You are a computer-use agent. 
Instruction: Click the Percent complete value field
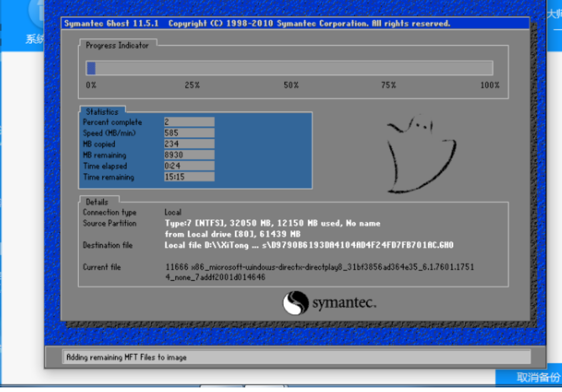coord(189,122)
